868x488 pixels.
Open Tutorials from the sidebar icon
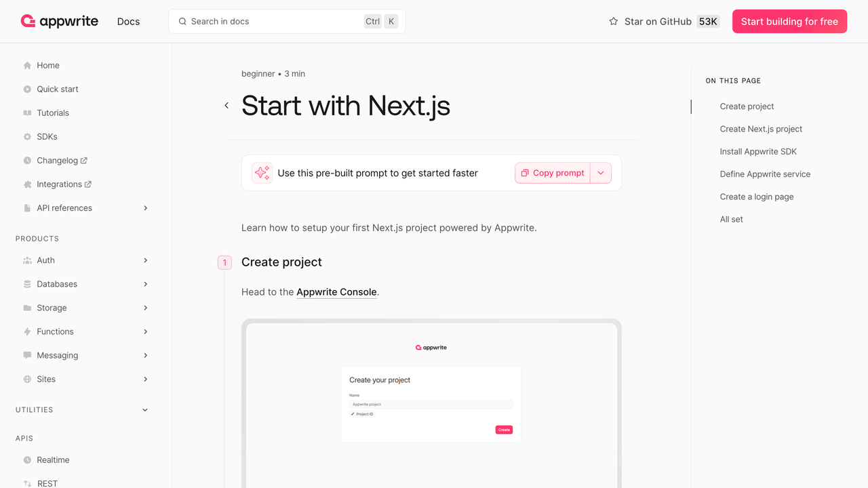26,113
